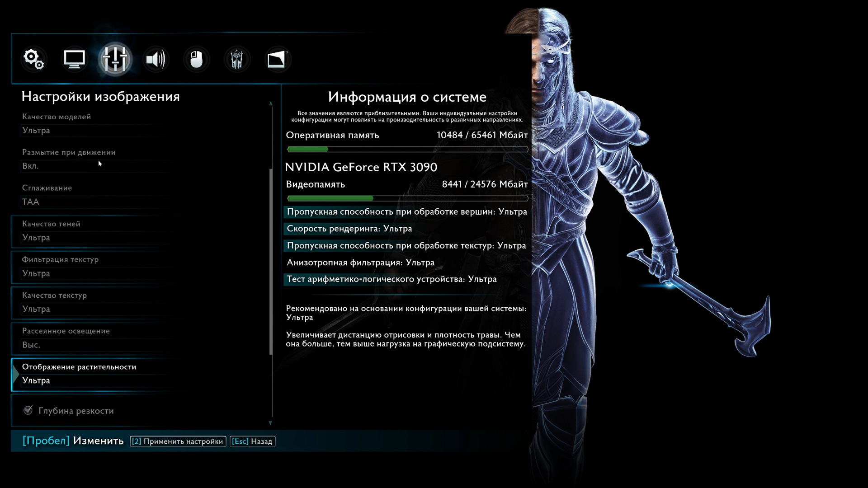Open the rightmost screen-shaped settings tab
Screen dimensions: 868x488
tap(277, 59)
